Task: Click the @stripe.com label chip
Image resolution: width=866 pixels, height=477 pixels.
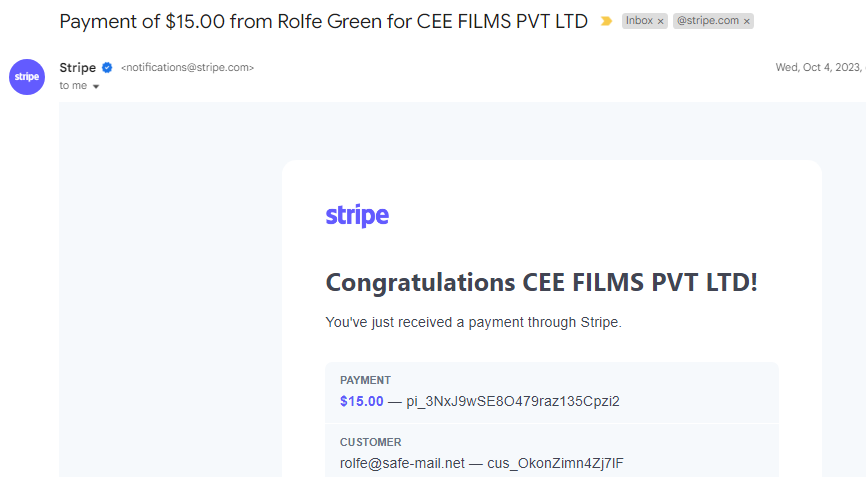Action: point(707,21)
